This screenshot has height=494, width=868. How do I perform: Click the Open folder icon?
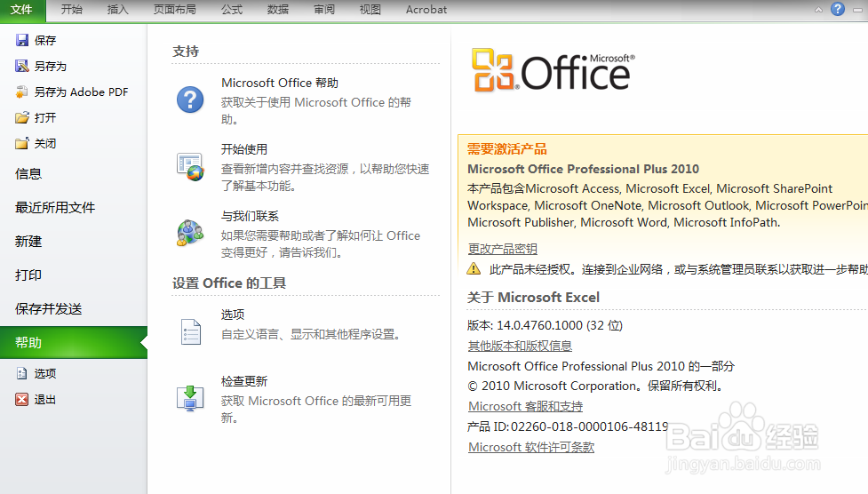coord(22,117)
